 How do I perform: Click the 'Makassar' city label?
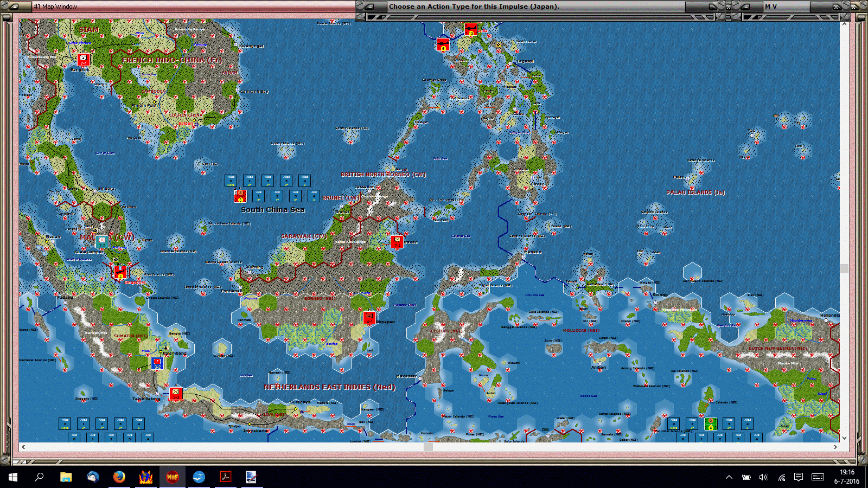point(406,376)
